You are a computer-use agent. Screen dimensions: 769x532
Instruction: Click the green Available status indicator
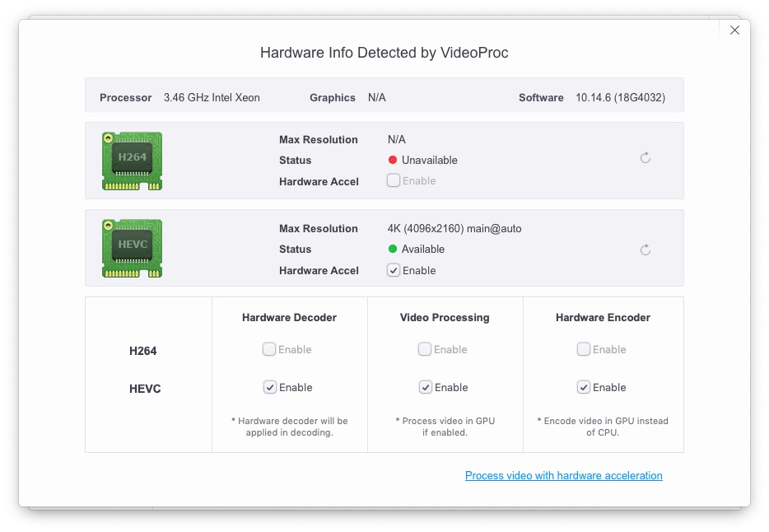point(393,249)
